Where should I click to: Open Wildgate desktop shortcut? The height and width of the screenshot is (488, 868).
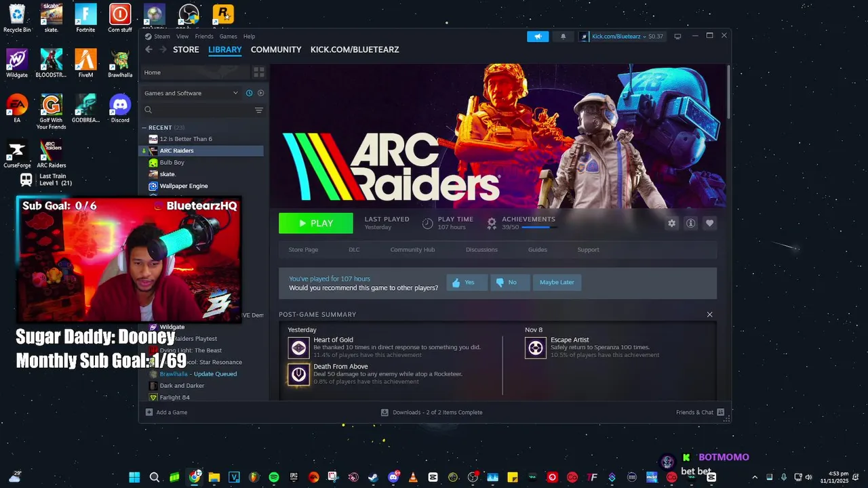point(17,64)
